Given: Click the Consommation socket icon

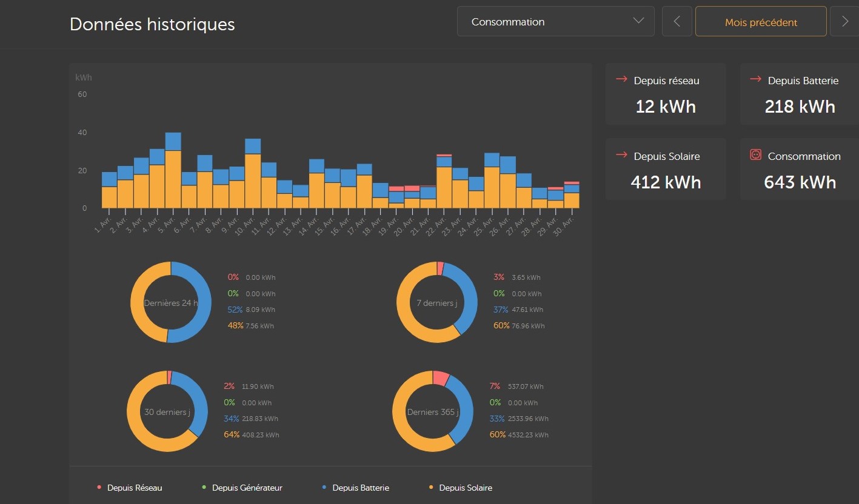Looking at the screenshot, I should coord(755,155).
